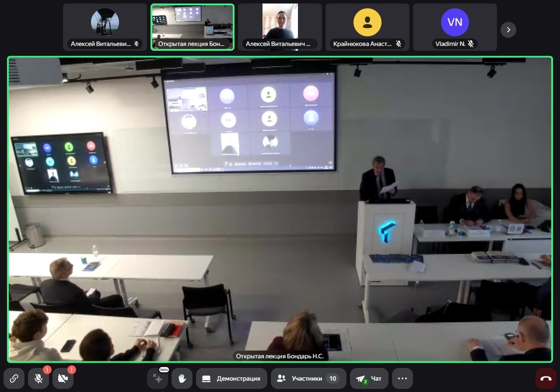Click the muted mic icon on Крайнюкова tile
The image size is (560, 392).
pyautogui.click(x=399, y=44)
